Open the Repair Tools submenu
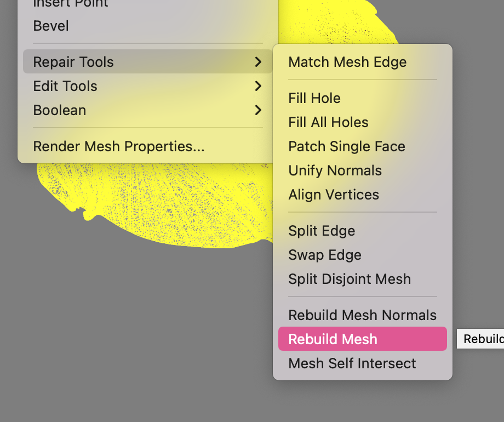The image size is (504, 422). pyautogui.click(x=73, y=62)
